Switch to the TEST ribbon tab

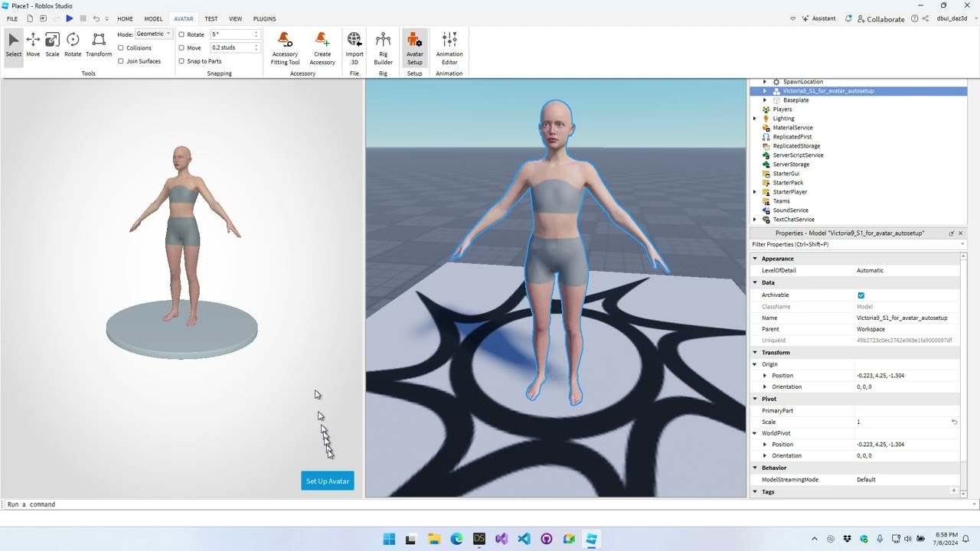(211, 18)
